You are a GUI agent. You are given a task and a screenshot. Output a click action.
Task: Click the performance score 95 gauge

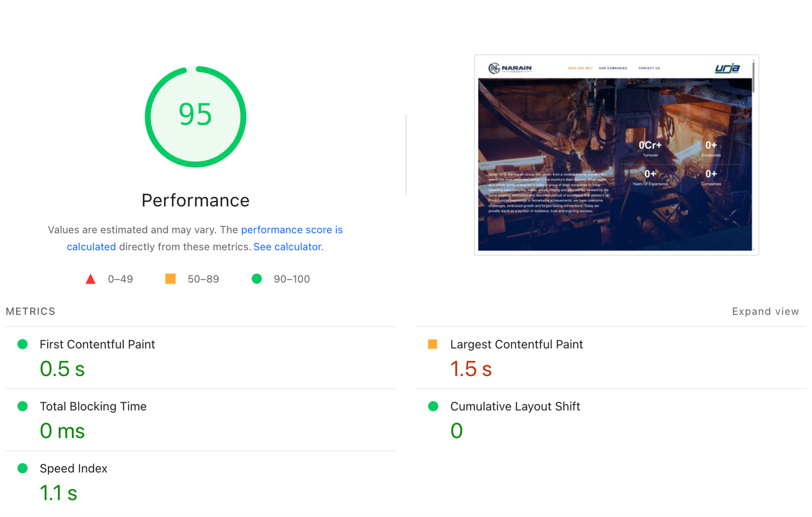(195, 117)
